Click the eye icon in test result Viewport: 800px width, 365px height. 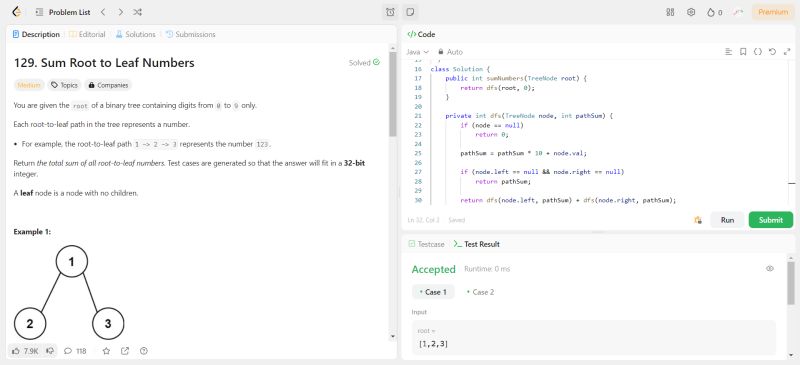coord(770,269)
